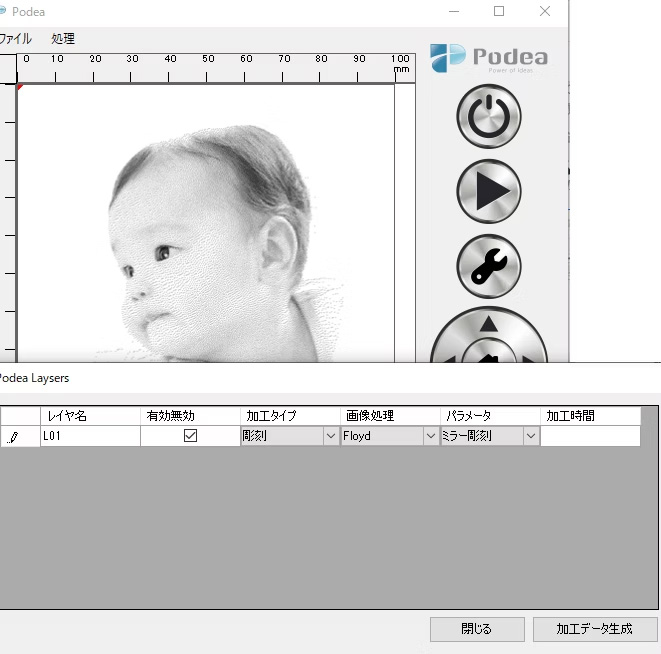Open the 処理 menu
The height and width of the screenshot is (654, 661).
coord(63,39)
